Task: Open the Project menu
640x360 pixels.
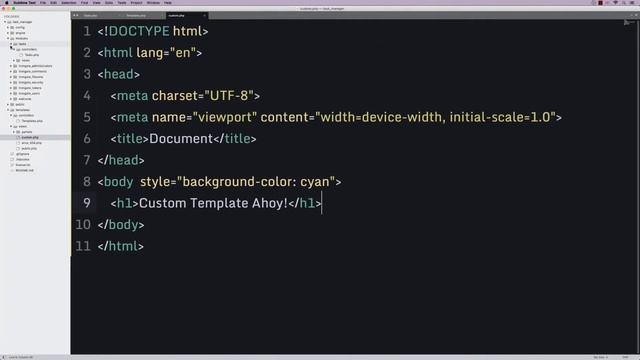Action: 136,2
